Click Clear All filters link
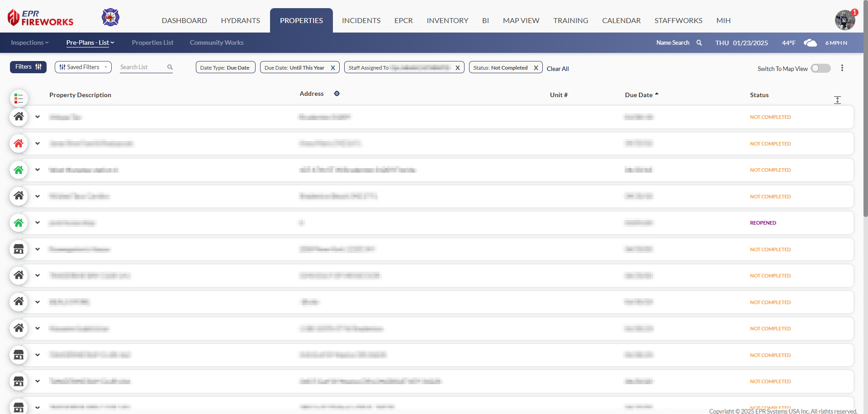 coord(558,69)
